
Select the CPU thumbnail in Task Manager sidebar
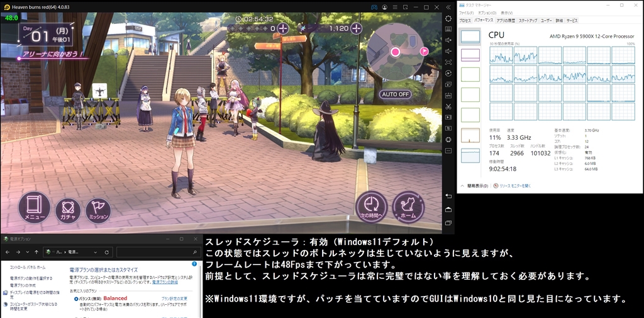470,36
